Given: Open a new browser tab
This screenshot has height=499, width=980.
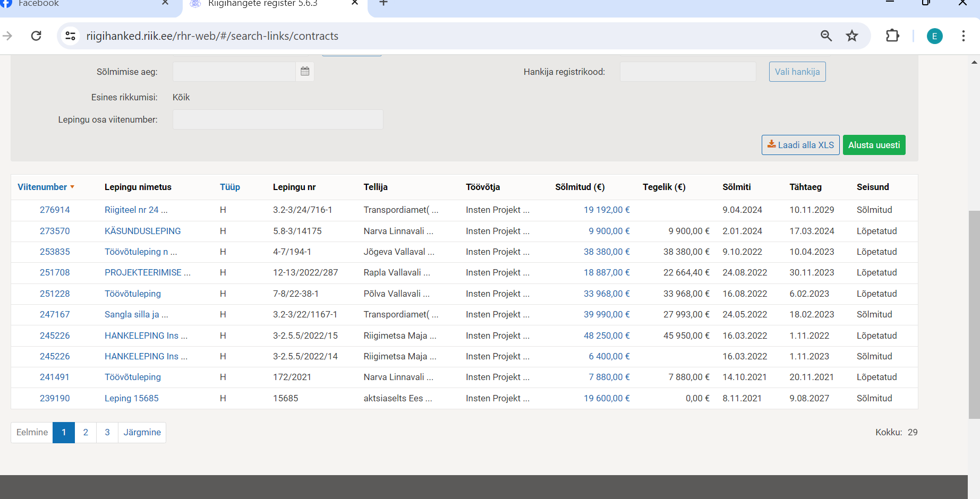Looking at the screenshot, I should coord(384,3).
